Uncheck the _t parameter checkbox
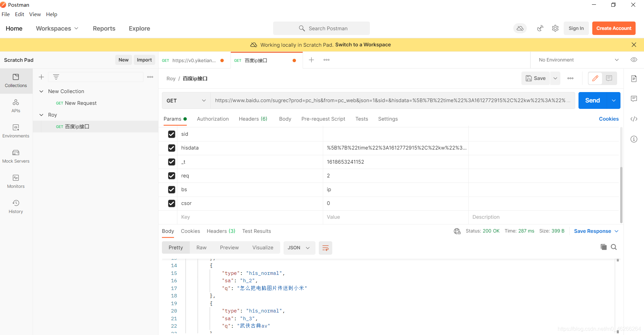The height and width of the screenshot is (335, 644). click(x=172, y=162)
